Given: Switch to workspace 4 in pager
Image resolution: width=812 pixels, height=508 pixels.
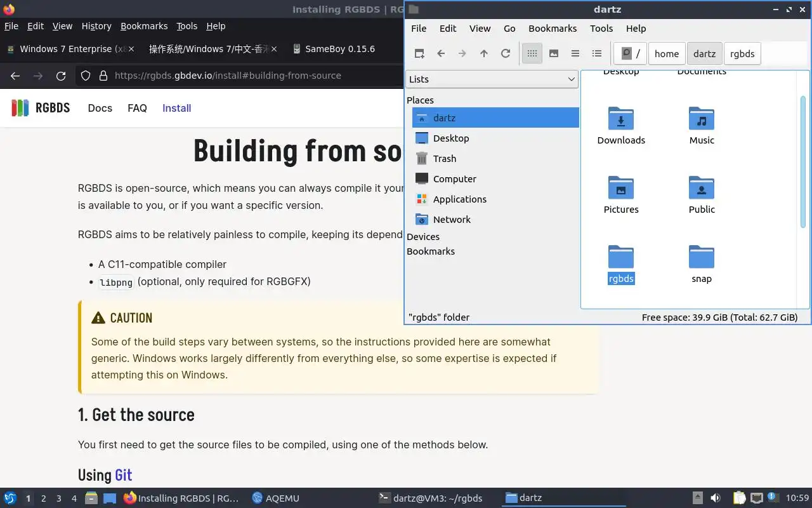Looking at the screenshot, I should (x=74, y=498).
